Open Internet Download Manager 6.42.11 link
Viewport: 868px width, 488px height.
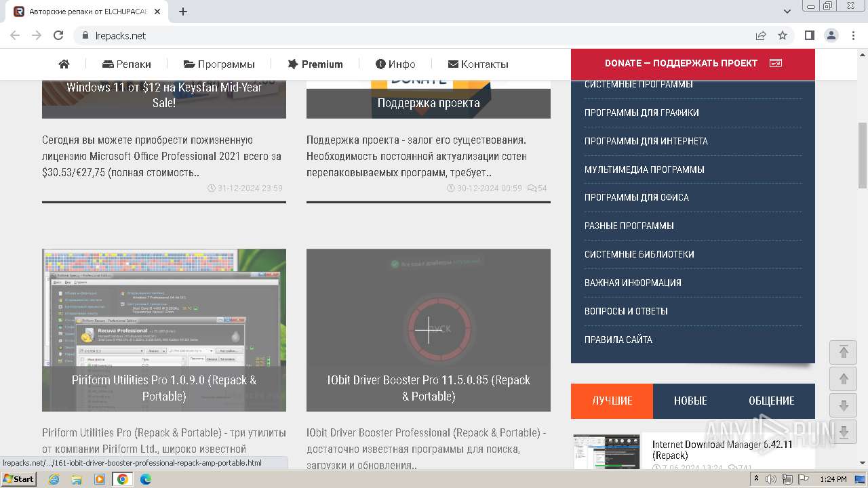point(722,450)
